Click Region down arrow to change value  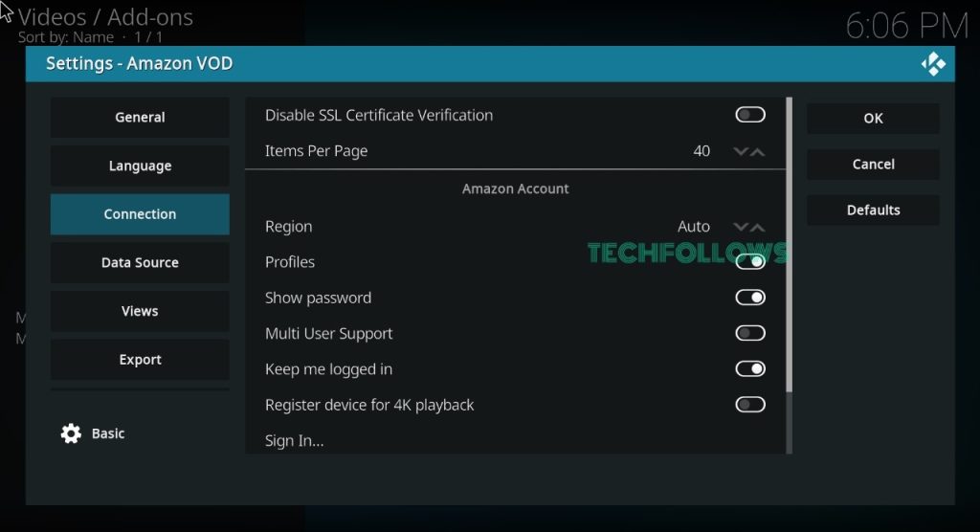(x=741, y=227)
